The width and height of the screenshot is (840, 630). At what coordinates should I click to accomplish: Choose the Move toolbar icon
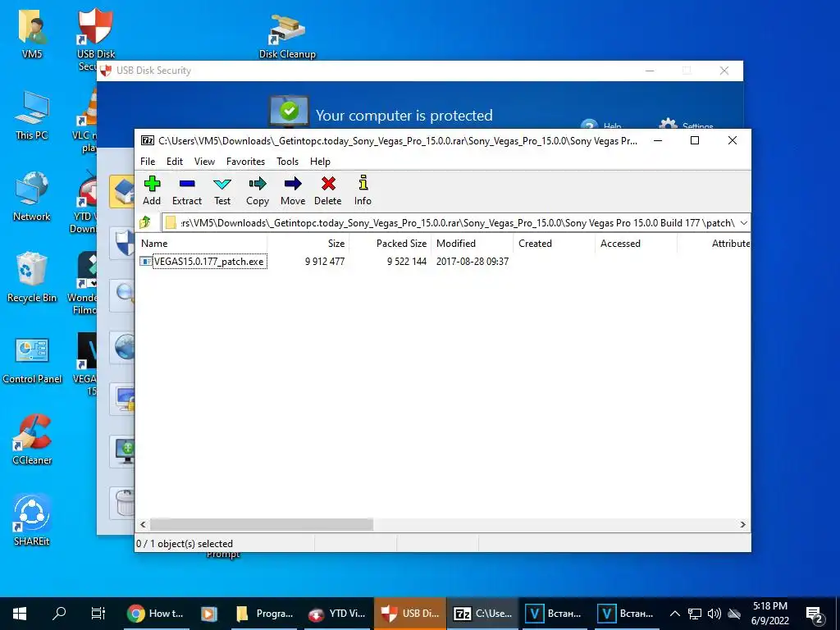(x=293, y=190)
